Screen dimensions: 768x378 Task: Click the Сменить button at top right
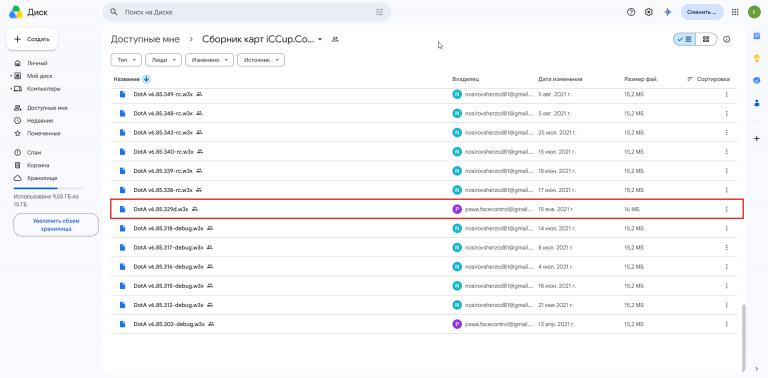[x=702, y=12]
